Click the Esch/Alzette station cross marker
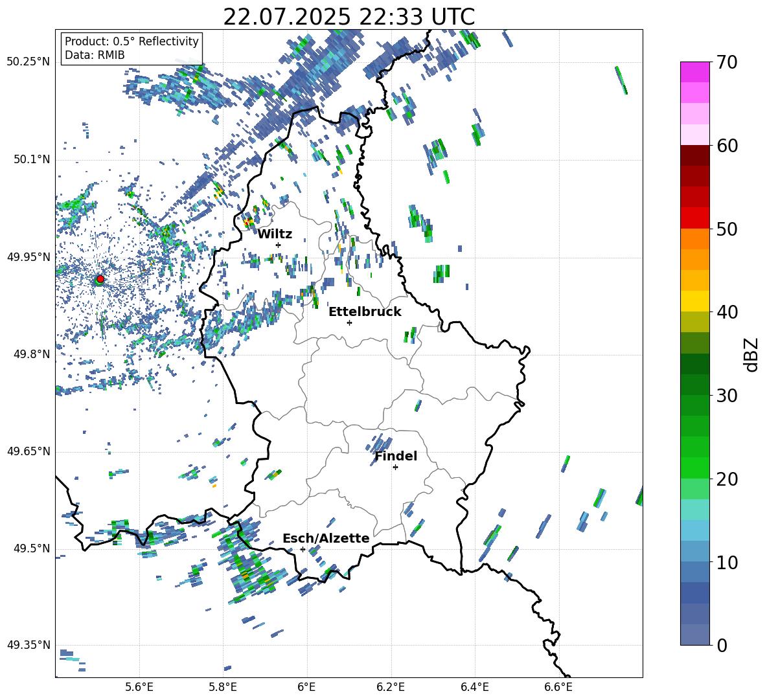Viewport: 767px width, 700px height. 303,549
